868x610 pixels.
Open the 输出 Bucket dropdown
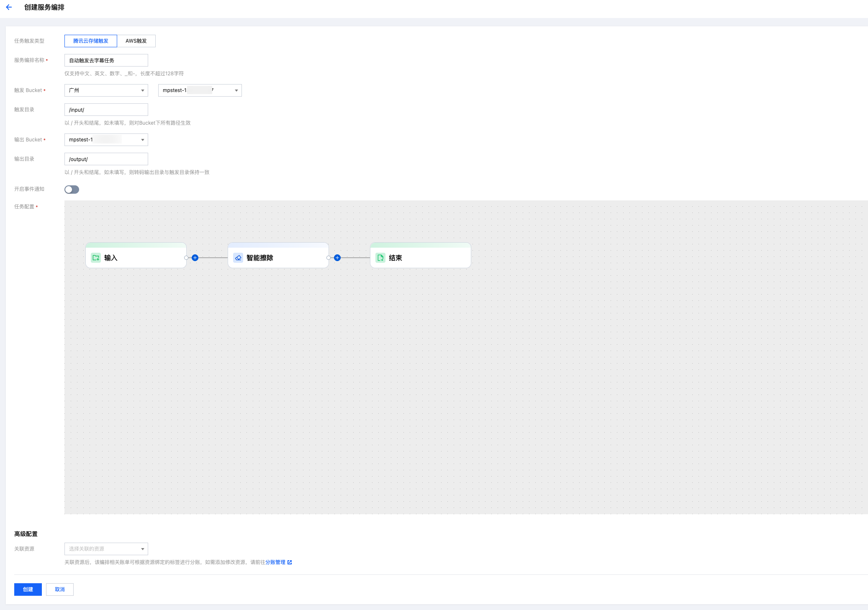(x=106, y=140)
